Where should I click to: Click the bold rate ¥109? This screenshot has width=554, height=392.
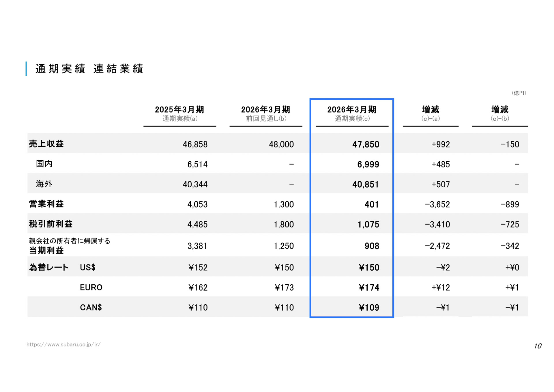[369, 308]
